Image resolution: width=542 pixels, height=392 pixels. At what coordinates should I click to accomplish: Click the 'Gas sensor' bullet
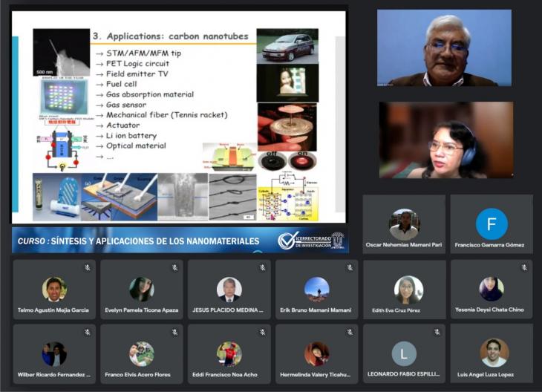click(x=126, y=105)
